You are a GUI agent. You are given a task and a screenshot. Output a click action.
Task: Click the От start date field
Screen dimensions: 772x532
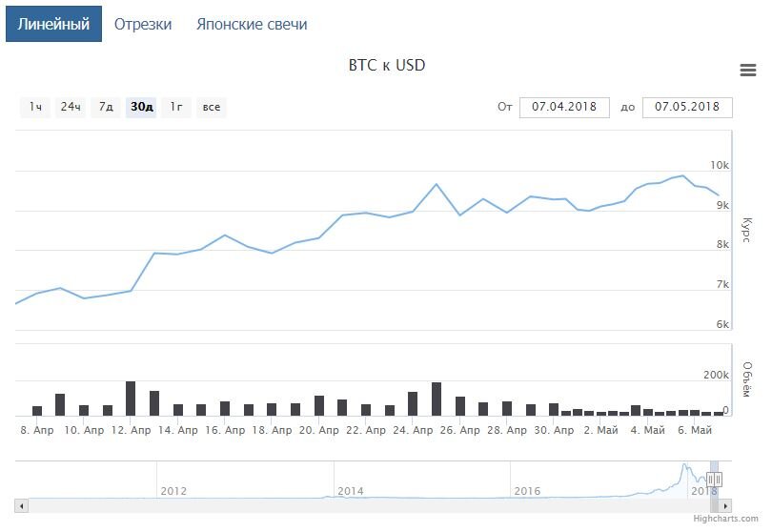point(564,107)
